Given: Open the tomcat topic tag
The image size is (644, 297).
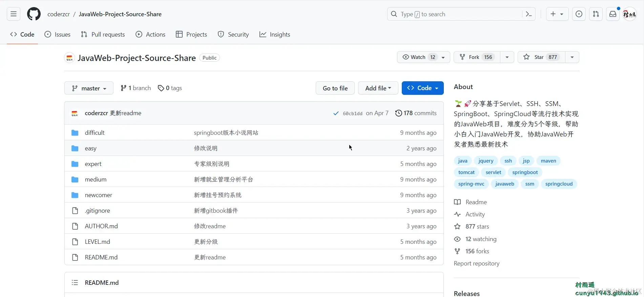Looking at the screenshot, I should click(466, 172).
